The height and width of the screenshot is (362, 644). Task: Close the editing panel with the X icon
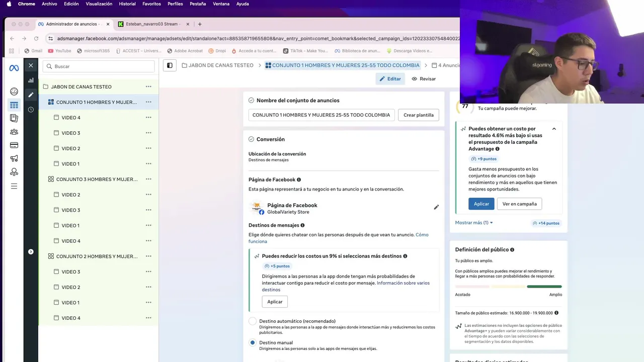point(31,65)
